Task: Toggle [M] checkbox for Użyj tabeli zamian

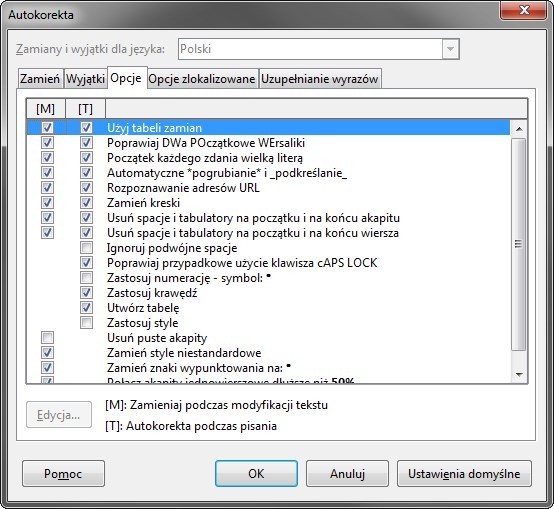Action: [47, 128]
